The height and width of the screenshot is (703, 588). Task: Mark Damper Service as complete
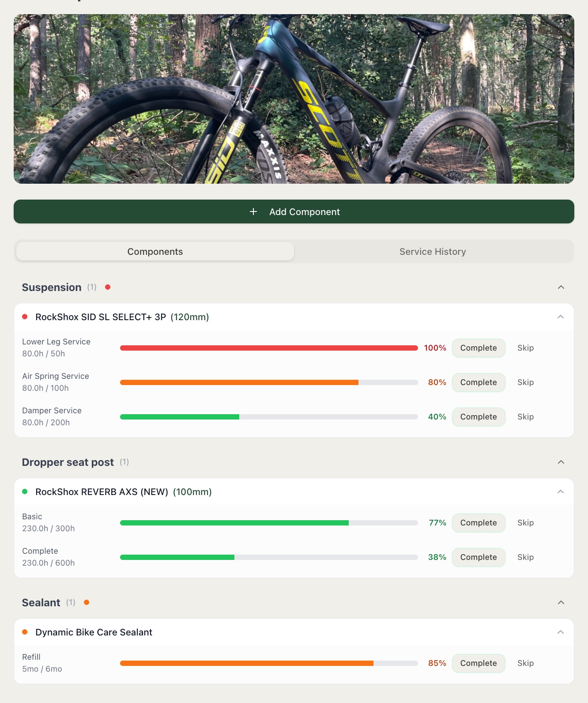[479, 417]
